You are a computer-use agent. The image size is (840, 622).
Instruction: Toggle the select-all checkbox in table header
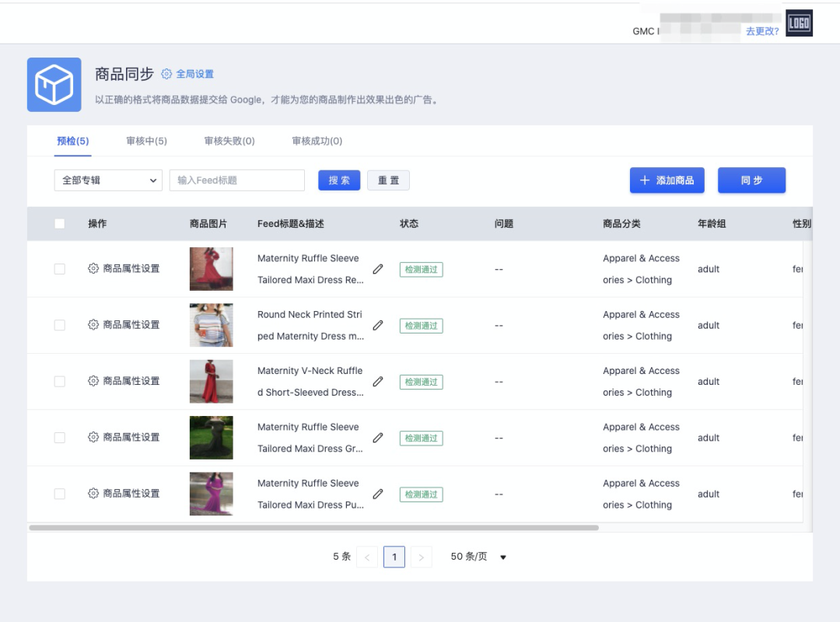point(60,224)
